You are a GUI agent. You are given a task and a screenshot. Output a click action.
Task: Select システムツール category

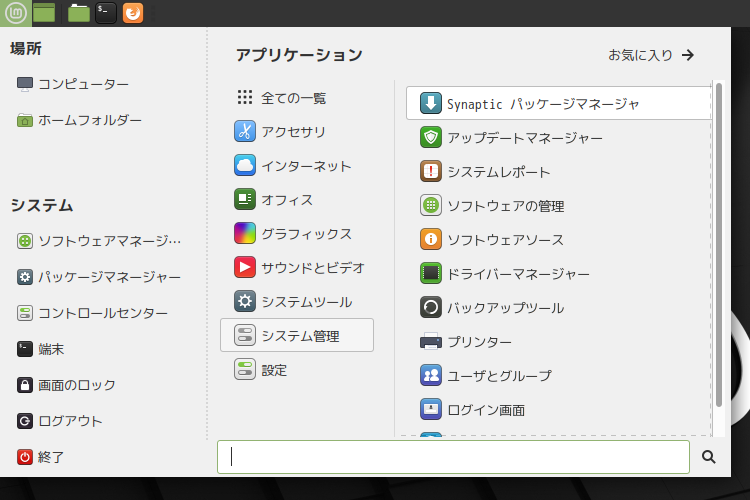297,301
